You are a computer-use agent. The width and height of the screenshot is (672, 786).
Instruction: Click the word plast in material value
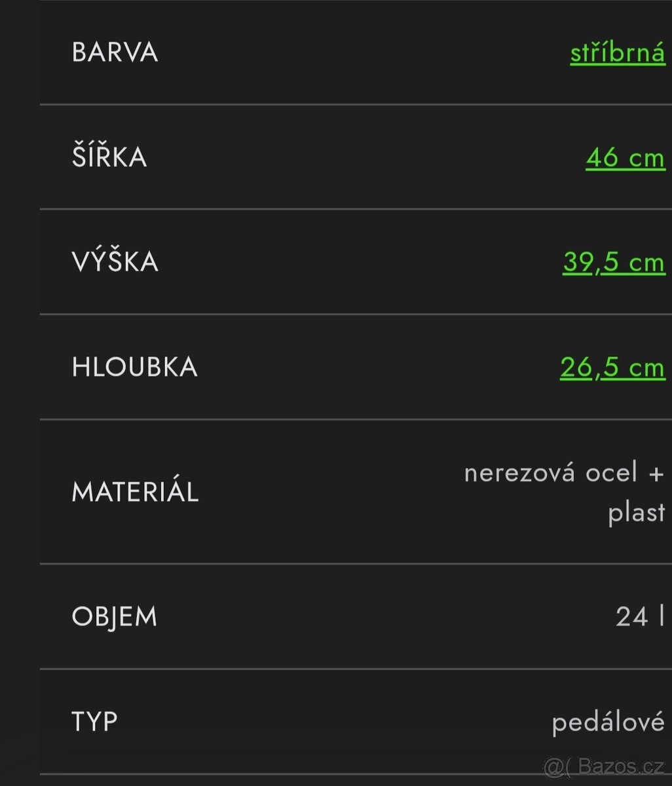(636, 512)
